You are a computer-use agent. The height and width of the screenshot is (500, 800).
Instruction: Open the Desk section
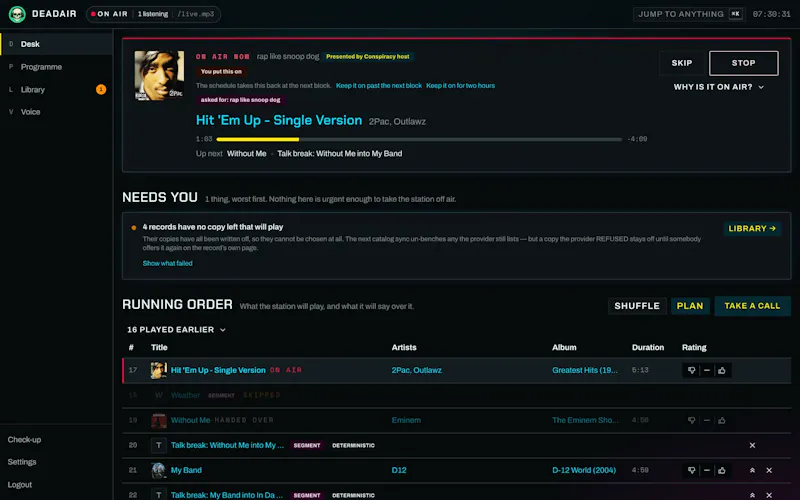[x=56, y=44]
